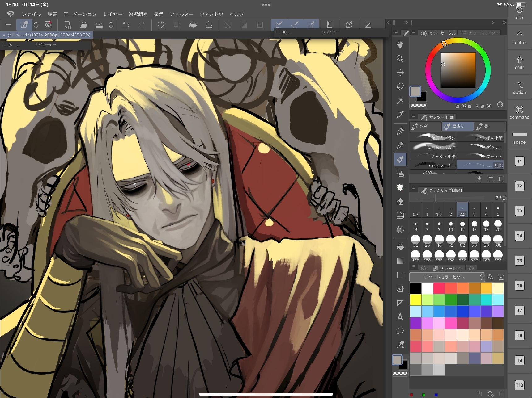
Task: Toggle the shift modifier key on edge keyboard
Action: click(x=519, y=63)
